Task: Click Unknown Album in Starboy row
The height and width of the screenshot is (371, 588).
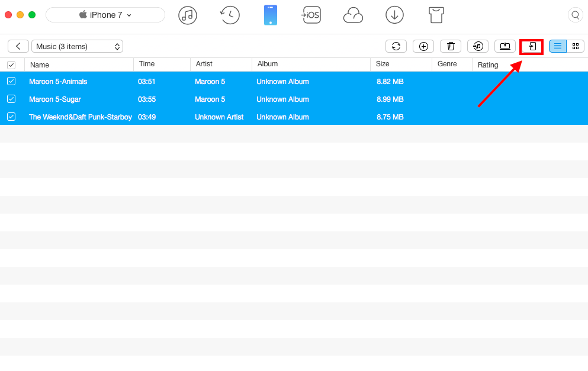Action: coord(283,117)
